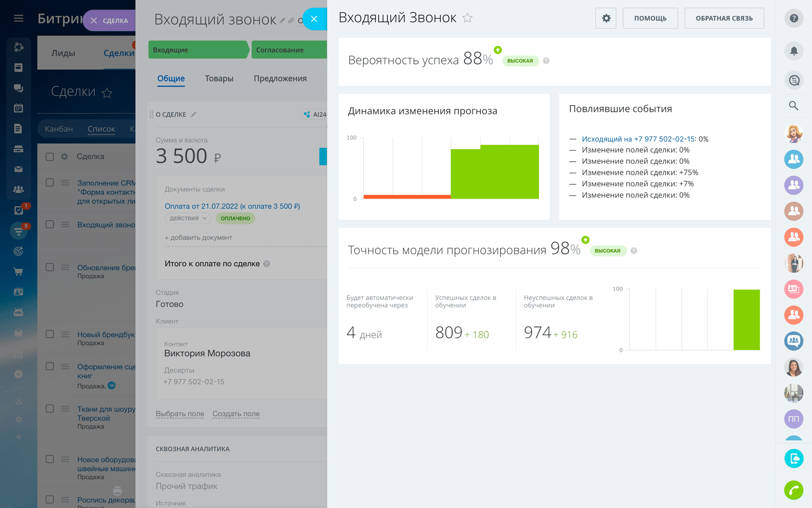The width and height of the screenshot is (812, 508).
Task: Open list settings gear in deals header
Action: (x=64, y=156)
